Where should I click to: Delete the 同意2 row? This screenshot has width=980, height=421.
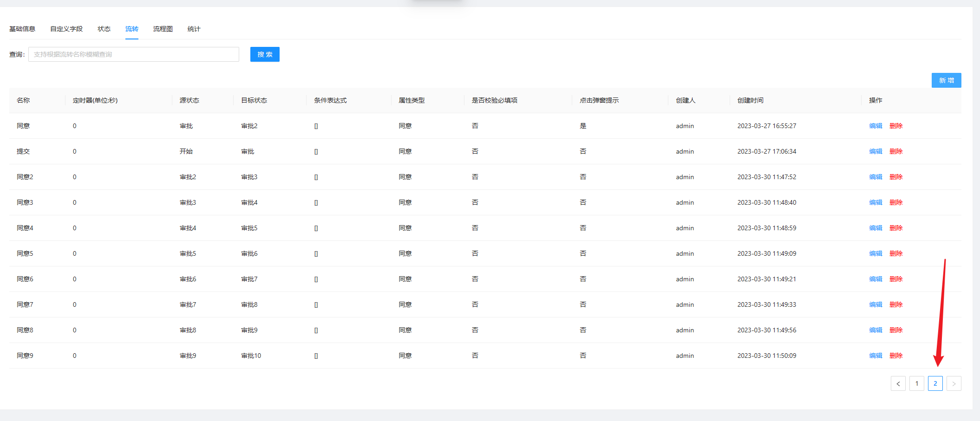(x=896, y=177)
